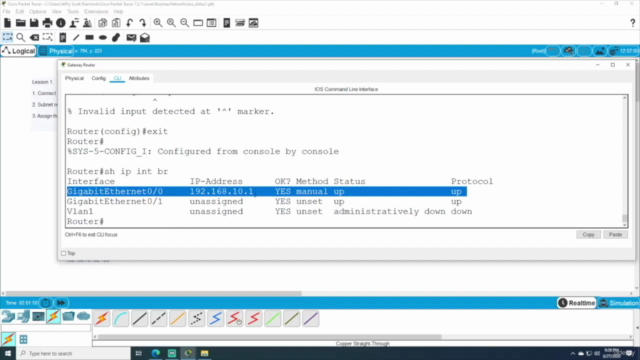Select the Draw Ellipse tool
Screen dimensions: 640x360
(103, 38)
